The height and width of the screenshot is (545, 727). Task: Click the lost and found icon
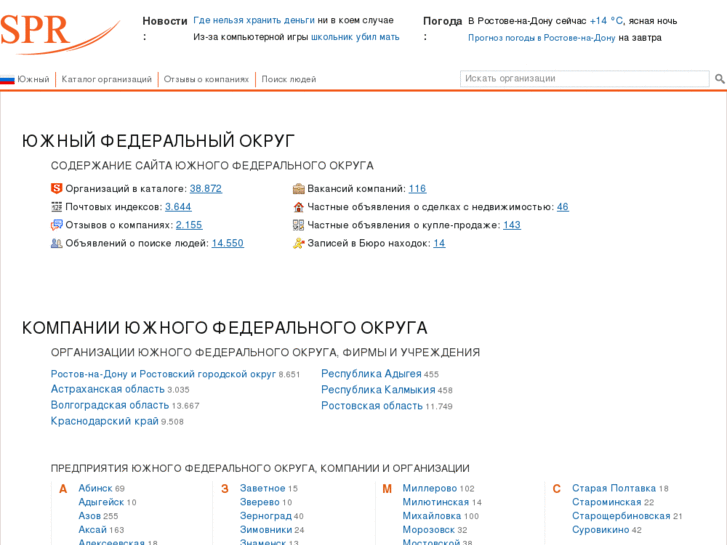[299, 243]
